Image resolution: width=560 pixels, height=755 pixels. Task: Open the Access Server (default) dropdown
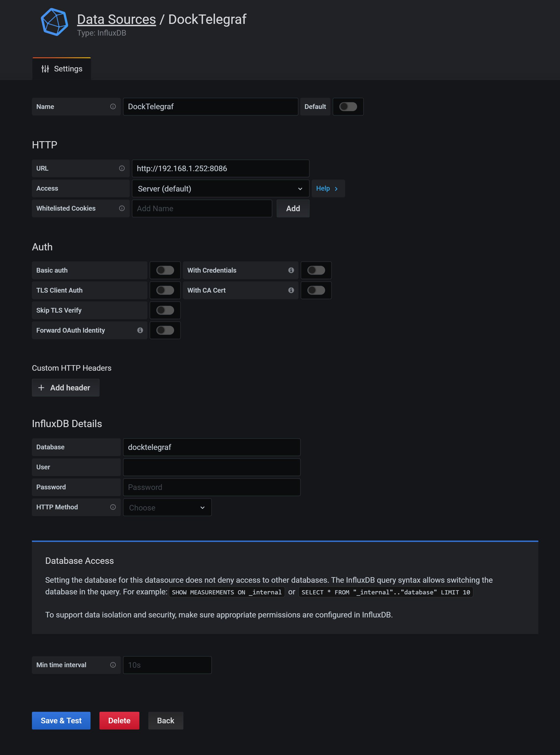[x=220, y=189]
